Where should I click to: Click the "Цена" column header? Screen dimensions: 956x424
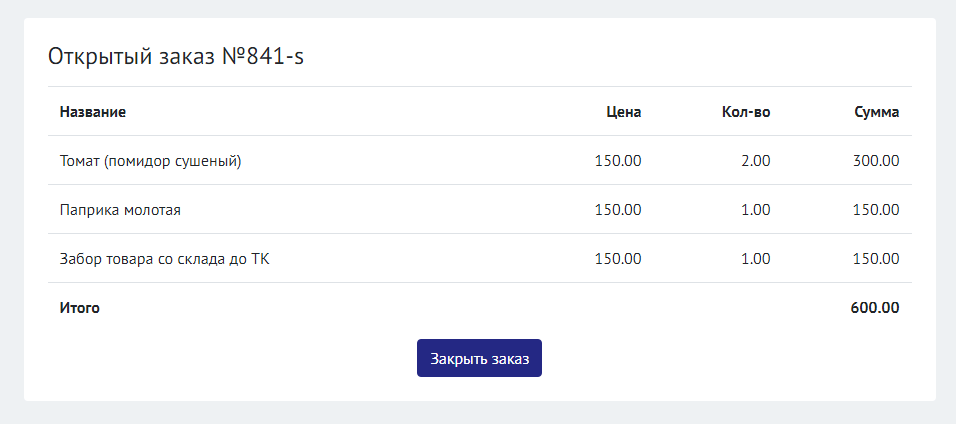623,112
